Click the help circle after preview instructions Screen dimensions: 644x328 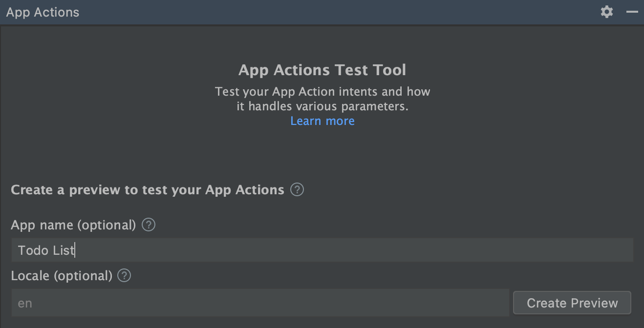point(297,189)
